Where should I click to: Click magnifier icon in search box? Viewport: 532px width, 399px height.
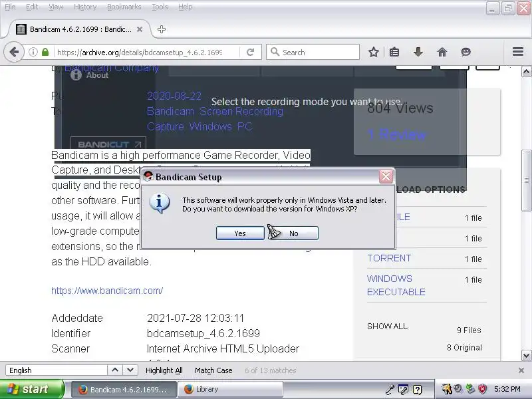pyautogui.click(x=275, y=52)
